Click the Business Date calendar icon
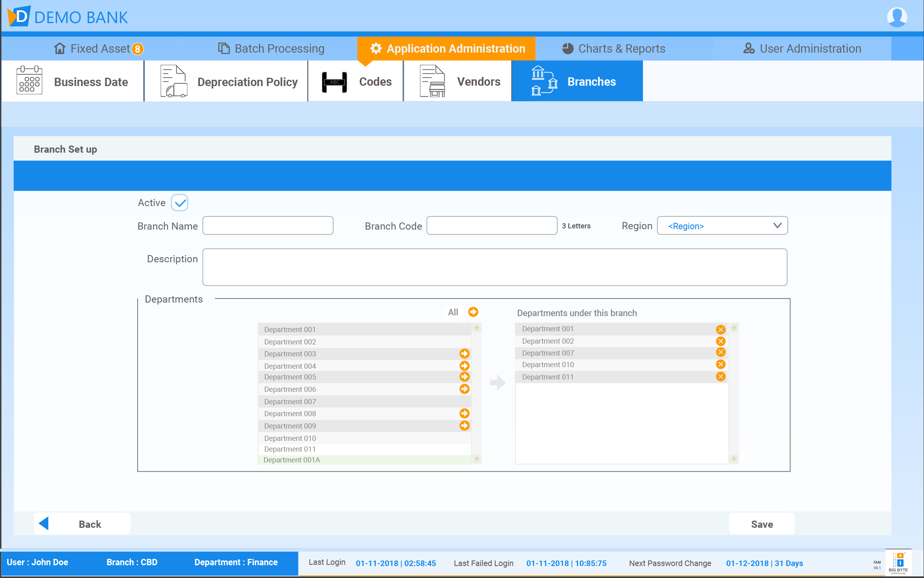Screen dimensions: 924x578 click(x=29, y=81)
